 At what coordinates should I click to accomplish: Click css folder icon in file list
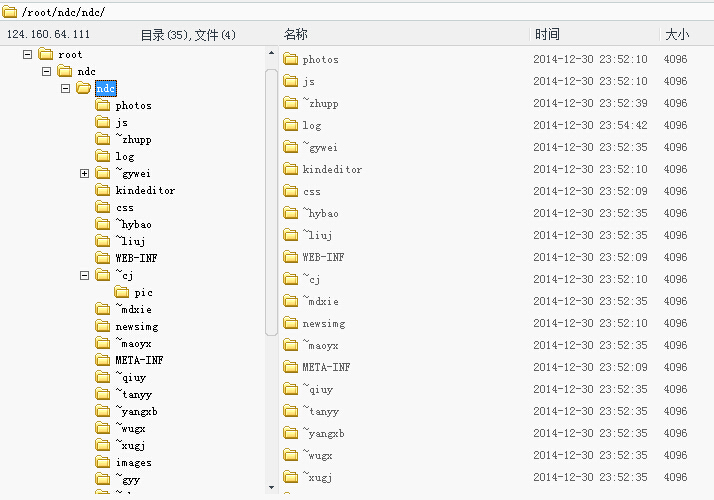pos(291,191)
